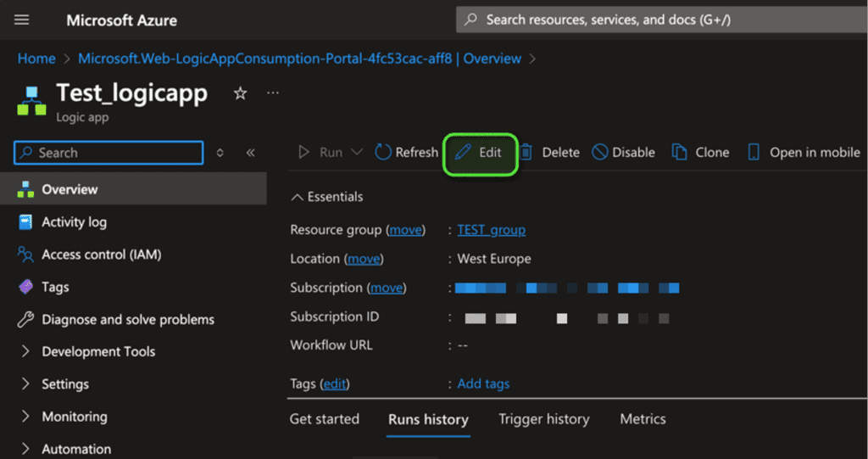Viewport: 868px width, 459px height.
Task: Click the Edit pencil button
Action: tap(480, 153)
